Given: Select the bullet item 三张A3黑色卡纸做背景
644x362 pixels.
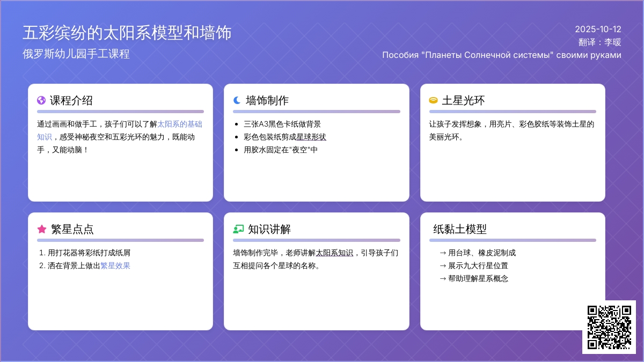Looking at the screenshot, I should (282, 124).
